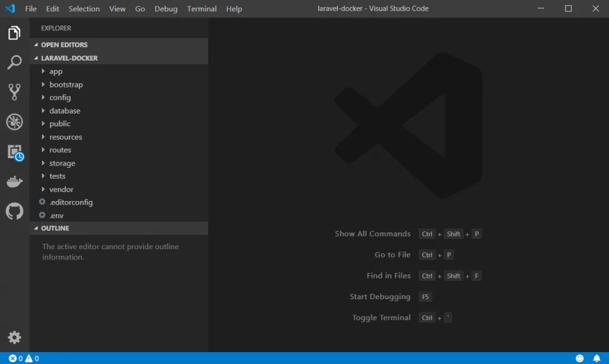Collapse the Open Editors section
The height and width of the screenshot is (364, 609).
36,45
